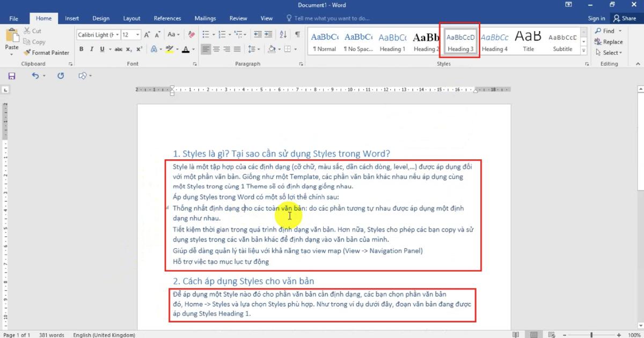Activate the Format Painter
Viewport: 644px width, 338px height.
coord(47,53)
